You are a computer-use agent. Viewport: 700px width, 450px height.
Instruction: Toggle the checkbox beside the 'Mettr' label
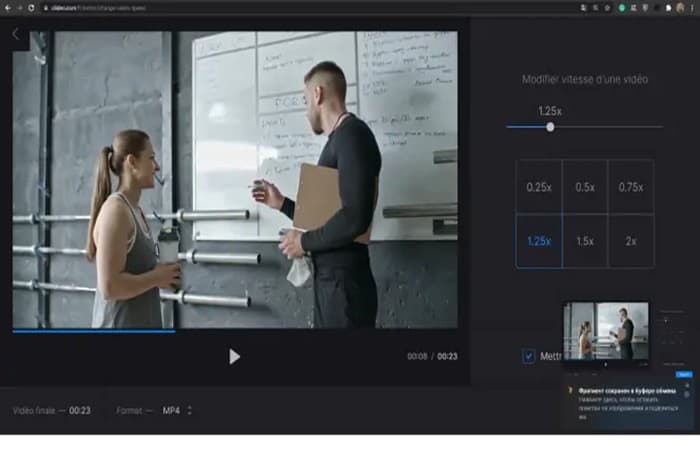(529, 356)
